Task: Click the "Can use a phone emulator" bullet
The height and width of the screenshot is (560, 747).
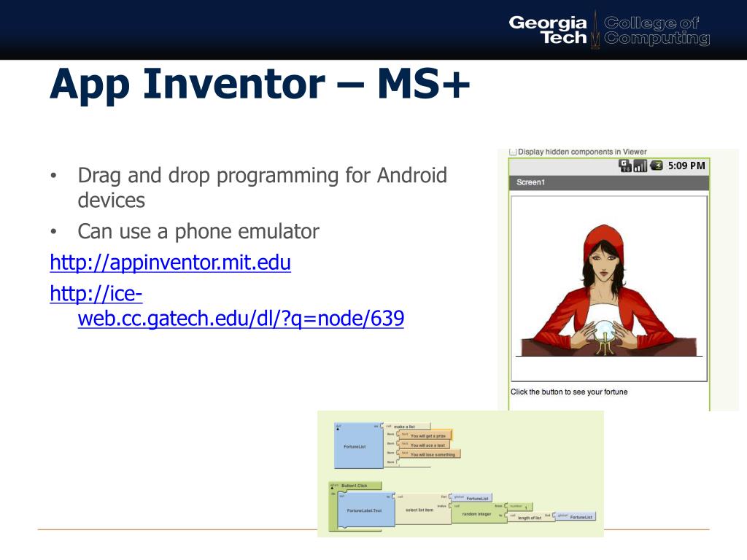Action: pos(198,231)
